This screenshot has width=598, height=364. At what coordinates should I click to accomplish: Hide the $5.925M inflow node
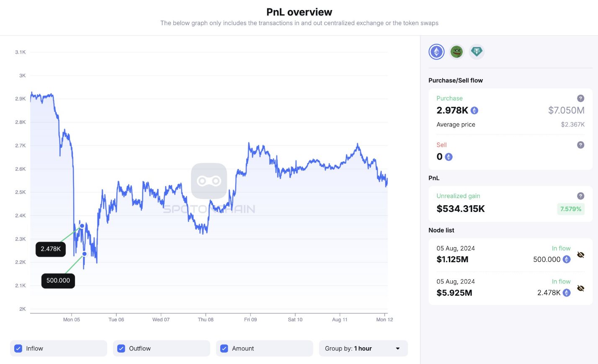pos(580,288)
